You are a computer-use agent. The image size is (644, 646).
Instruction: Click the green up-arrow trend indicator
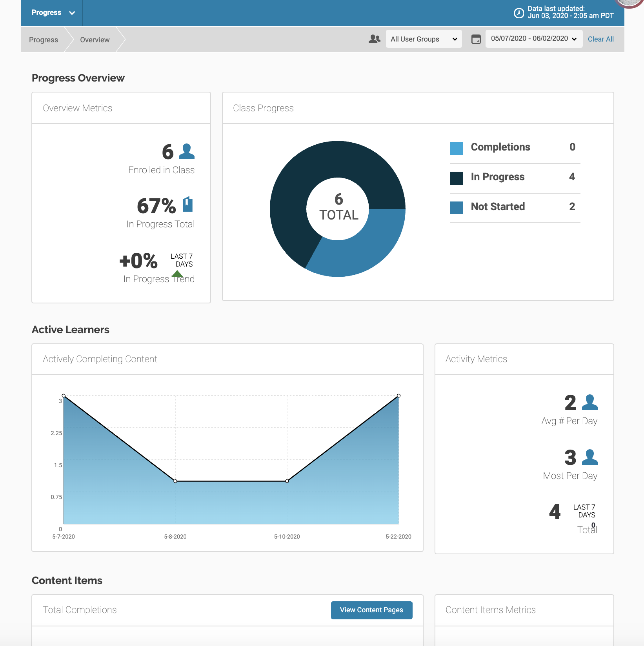177,274
